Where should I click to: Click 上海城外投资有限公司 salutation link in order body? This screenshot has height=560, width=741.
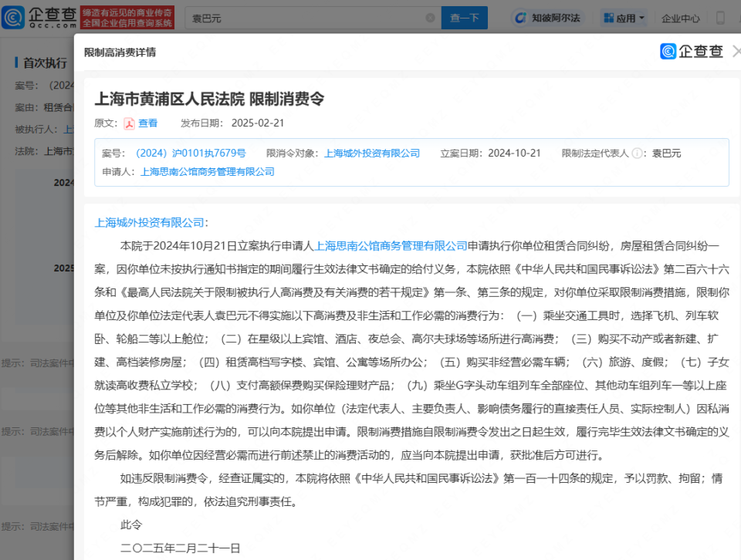(149, 222)
